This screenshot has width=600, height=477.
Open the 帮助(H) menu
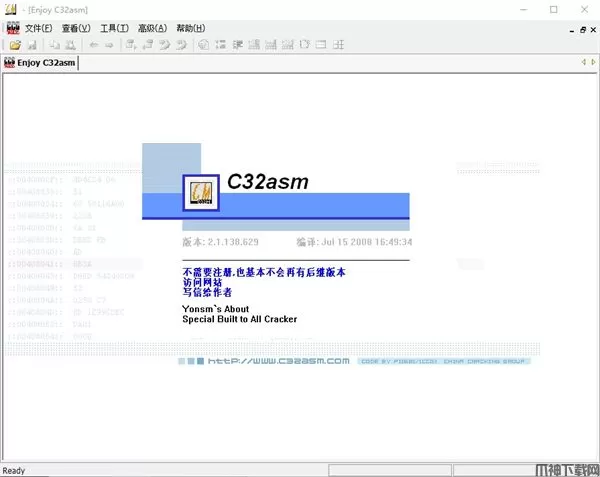(191, 28)
